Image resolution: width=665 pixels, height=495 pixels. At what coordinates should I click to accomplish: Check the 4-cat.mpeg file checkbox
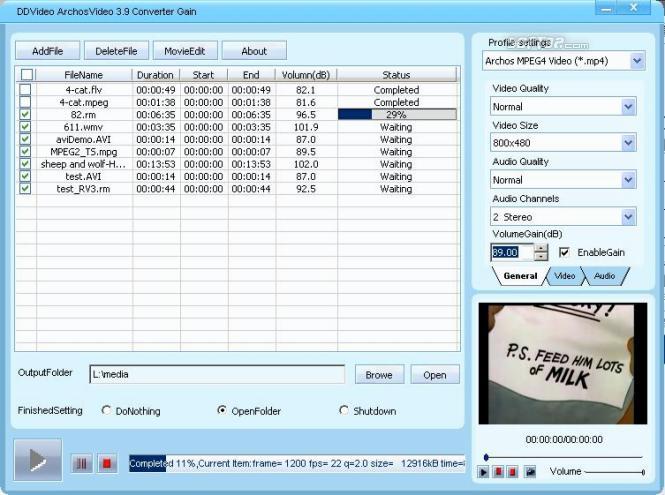tap(25, 102)
